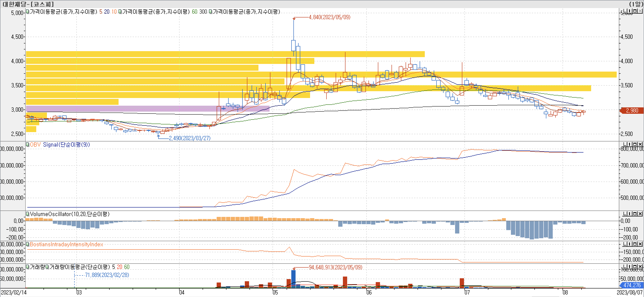Screen dimensions: 644x297
Task: Toggle the OBV indicator legend checkbox
Action: (x=28, y=144)
